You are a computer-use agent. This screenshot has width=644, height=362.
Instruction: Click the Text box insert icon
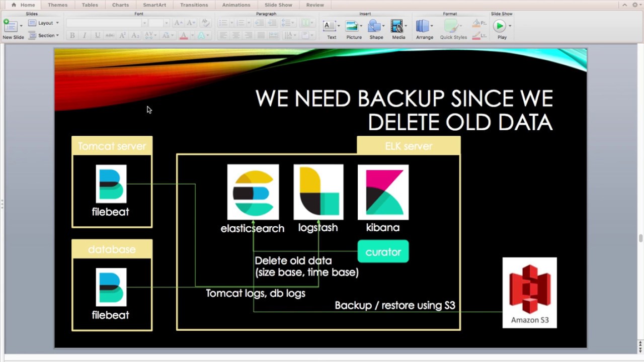(330, 26)
